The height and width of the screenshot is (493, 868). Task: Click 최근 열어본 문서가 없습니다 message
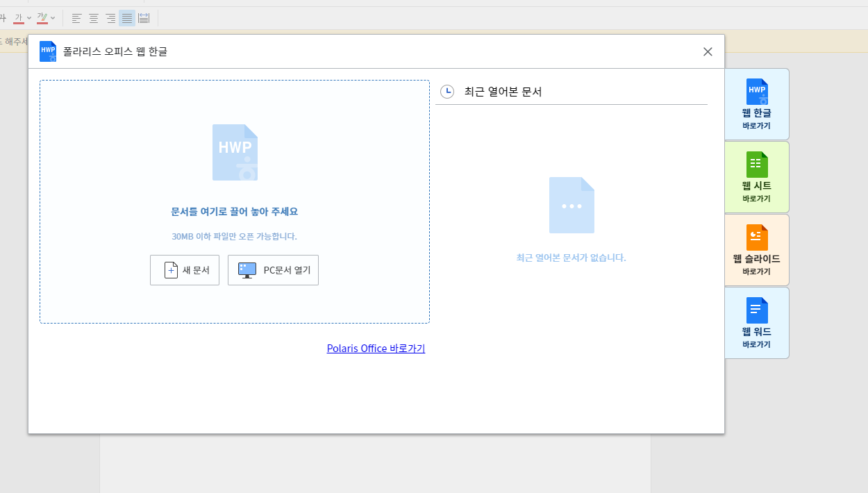(571, 258)
